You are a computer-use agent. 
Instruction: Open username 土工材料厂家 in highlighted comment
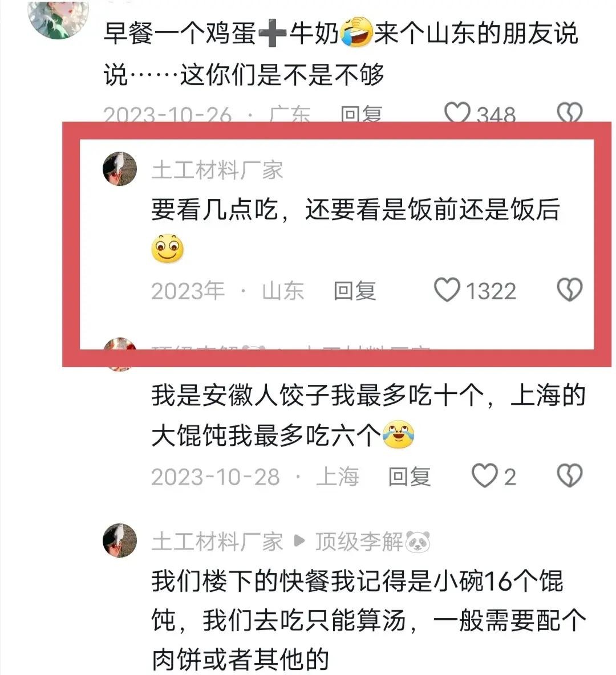[x=217, y=170]
